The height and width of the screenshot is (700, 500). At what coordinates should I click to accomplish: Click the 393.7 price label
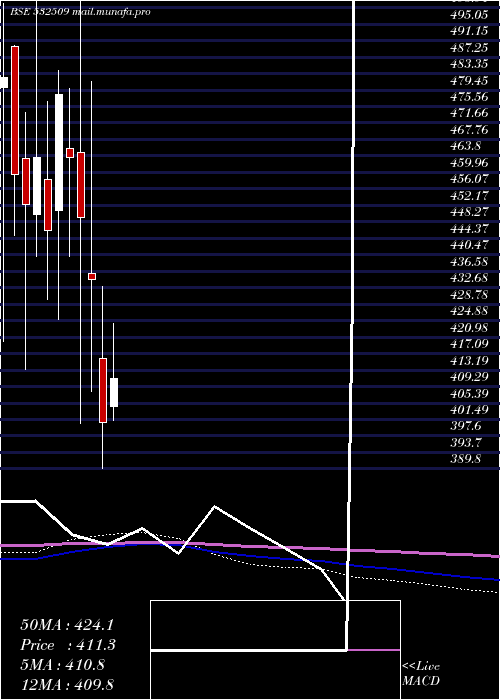coord(466,442)
